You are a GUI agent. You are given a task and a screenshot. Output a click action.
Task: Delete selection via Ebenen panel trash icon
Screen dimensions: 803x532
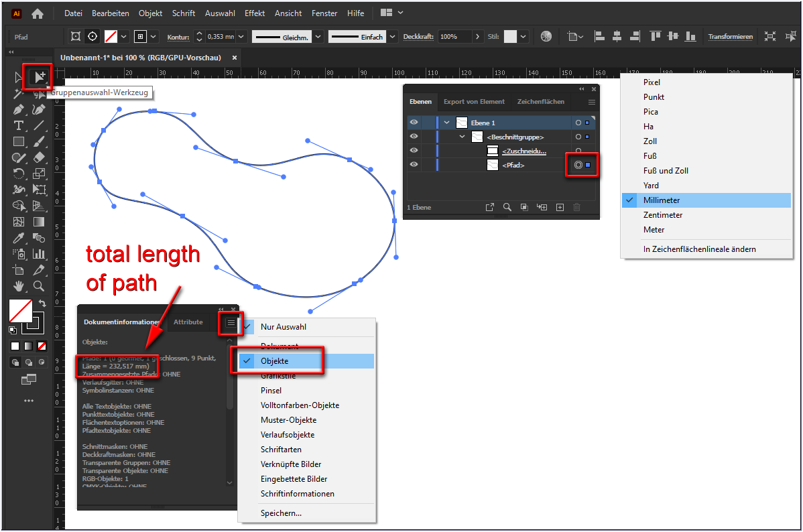click(577, 207)
